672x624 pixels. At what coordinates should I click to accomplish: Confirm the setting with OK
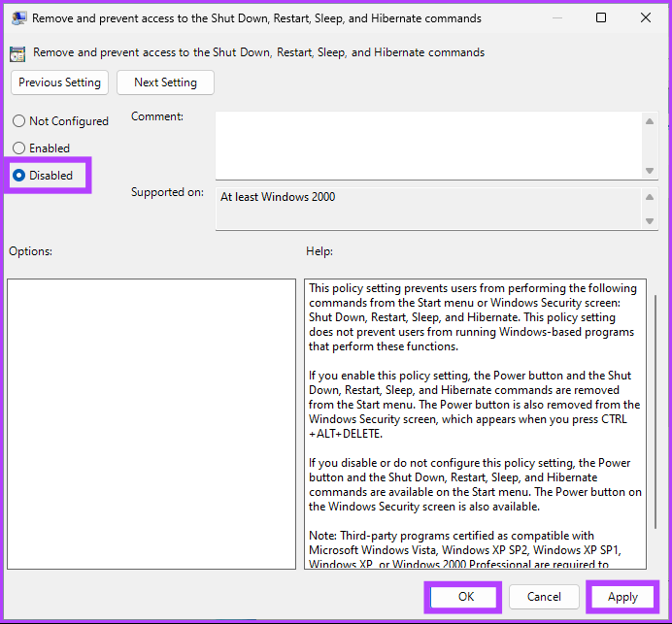(465, 597)
